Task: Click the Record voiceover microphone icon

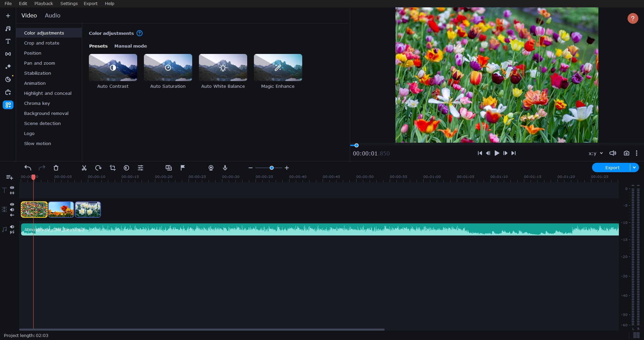Action: (x=225, y=168)
